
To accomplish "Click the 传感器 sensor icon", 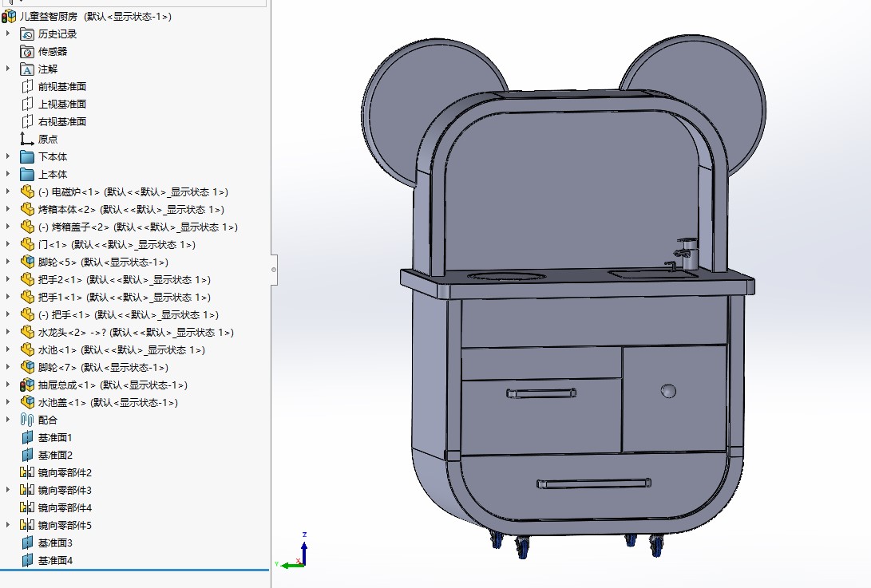I will pos(27,52).
